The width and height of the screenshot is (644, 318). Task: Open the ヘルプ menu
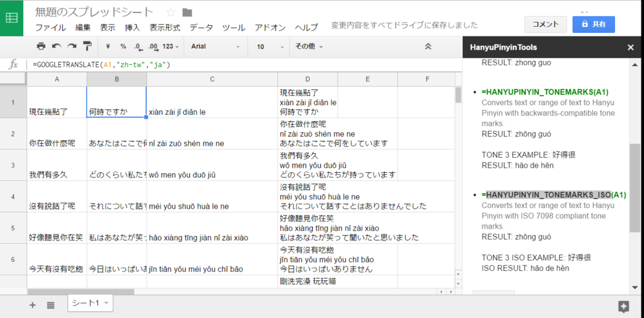coord(306,28)
